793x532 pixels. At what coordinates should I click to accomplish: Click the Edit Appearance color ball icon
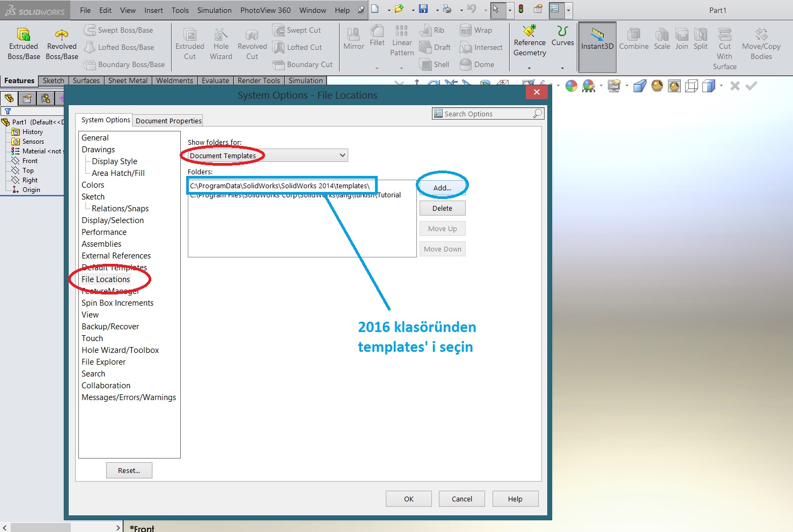(x=571, y=86)
